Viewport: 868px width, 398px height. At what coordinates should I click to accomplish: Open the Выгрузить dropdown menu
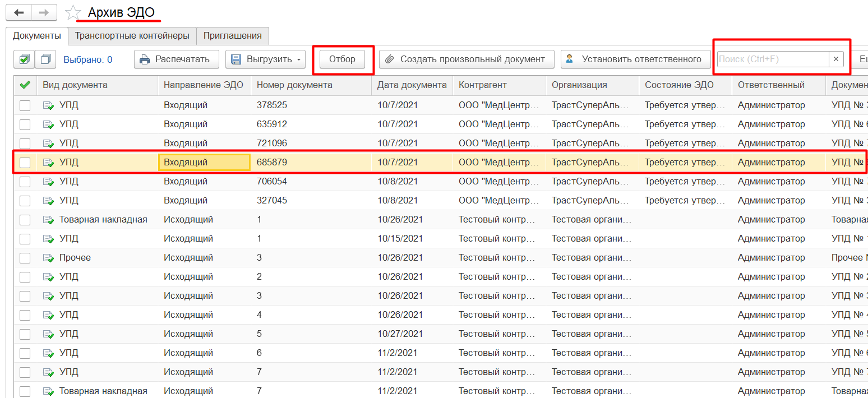point(265,59)
